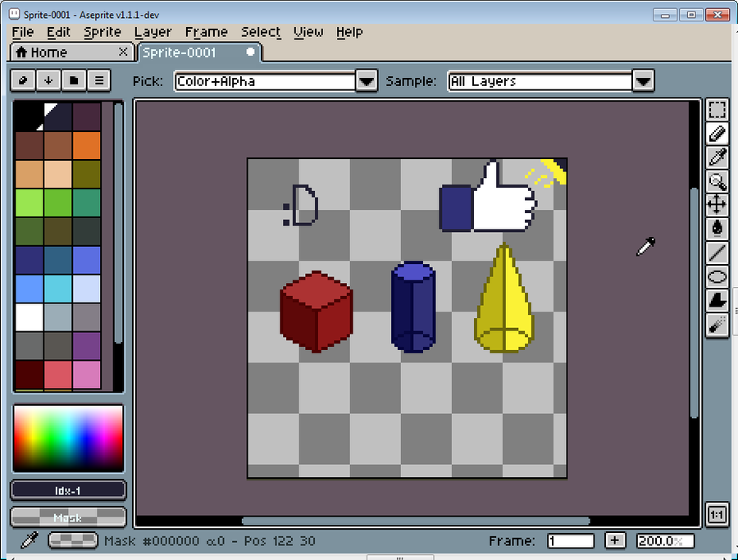Open the Help menu
Image resolution: width=738 pixels, height=560 pixels.
tap(349, 32)
